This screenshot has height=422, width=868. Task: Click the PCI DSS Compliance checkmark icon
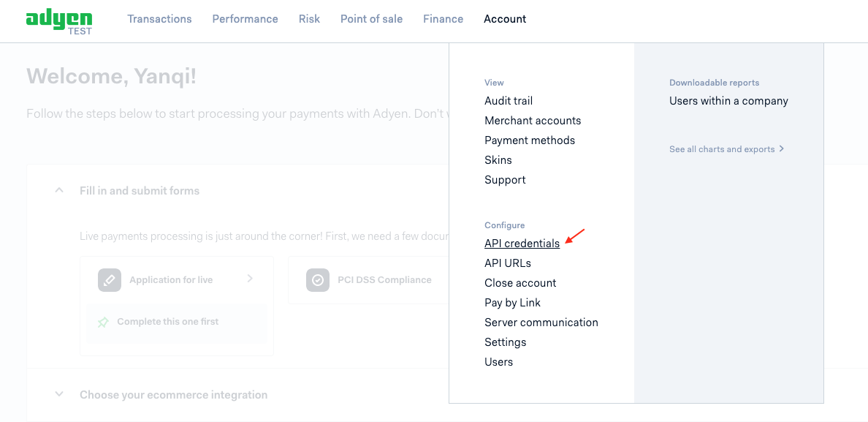coord(318,280)
